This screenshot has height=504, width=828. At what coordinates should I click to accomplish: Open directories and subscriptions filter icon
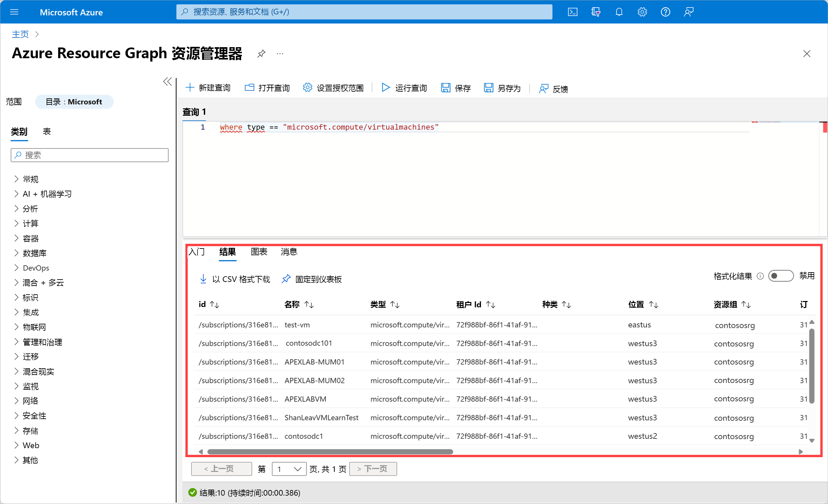click(595, 12)
